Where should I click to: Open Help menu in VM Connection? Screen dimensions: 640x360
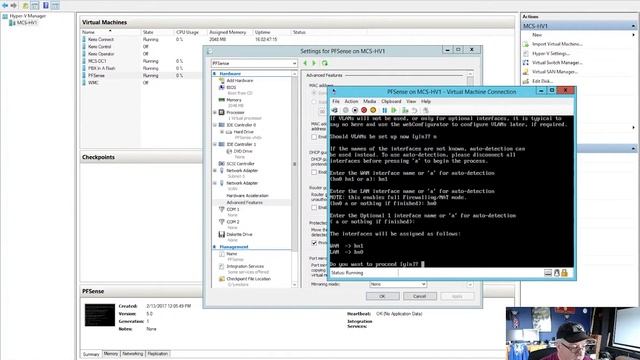pyautogui.click(x=426, y=101)
